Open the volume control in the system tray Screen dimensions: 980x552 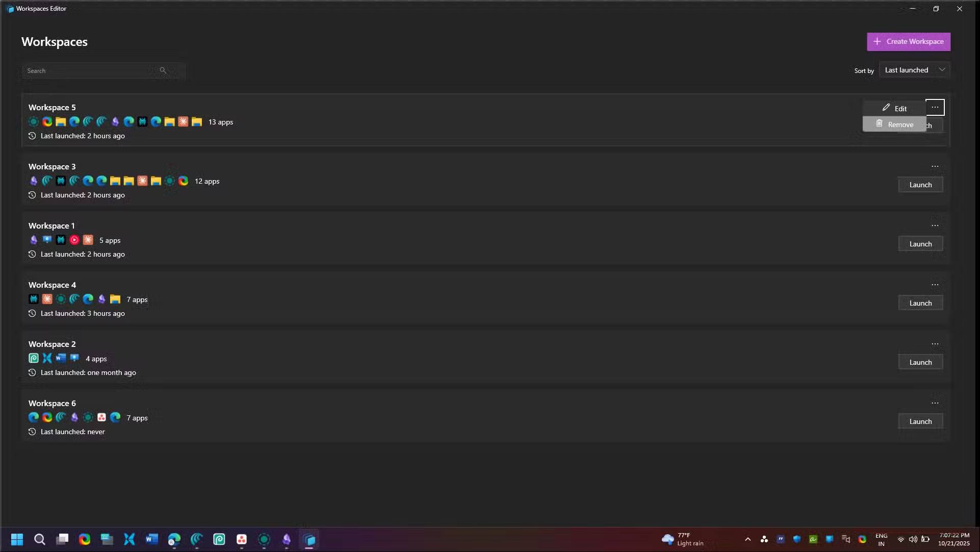tap(913, 539)
